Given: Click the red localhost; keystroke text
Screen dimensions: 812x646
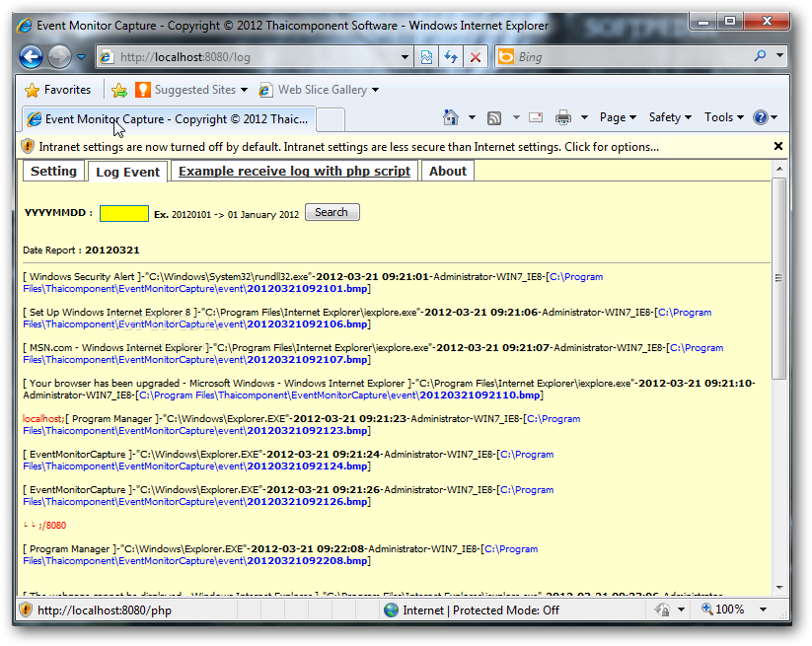Looking at the screenshot, I should (43, 419).
